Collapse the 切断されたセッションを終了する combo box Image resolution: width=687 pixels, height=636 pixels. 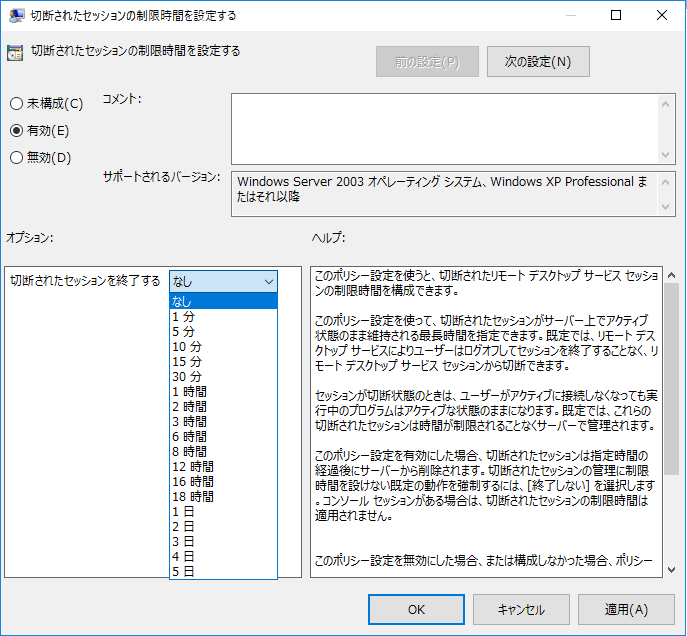pyautogui.click(x=223, y=282)
